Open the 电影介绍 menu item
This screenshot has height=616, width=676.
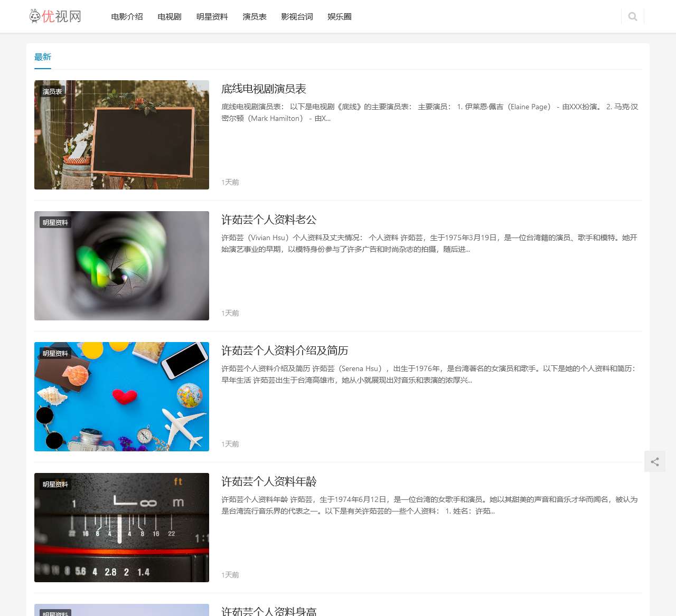(127, 17)
